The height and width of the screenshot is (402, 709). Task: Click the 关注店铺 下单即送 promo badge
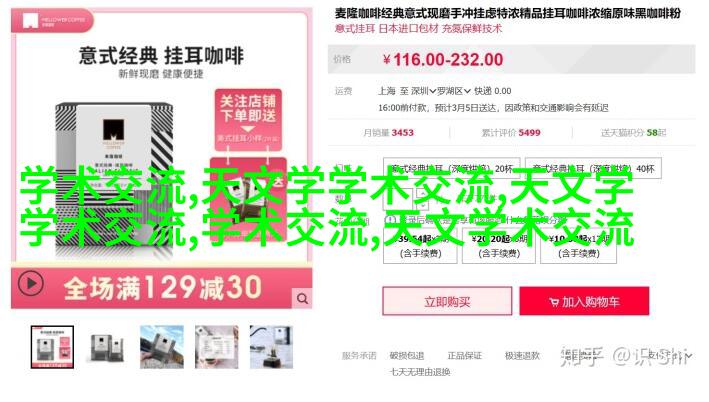point(248,120)
